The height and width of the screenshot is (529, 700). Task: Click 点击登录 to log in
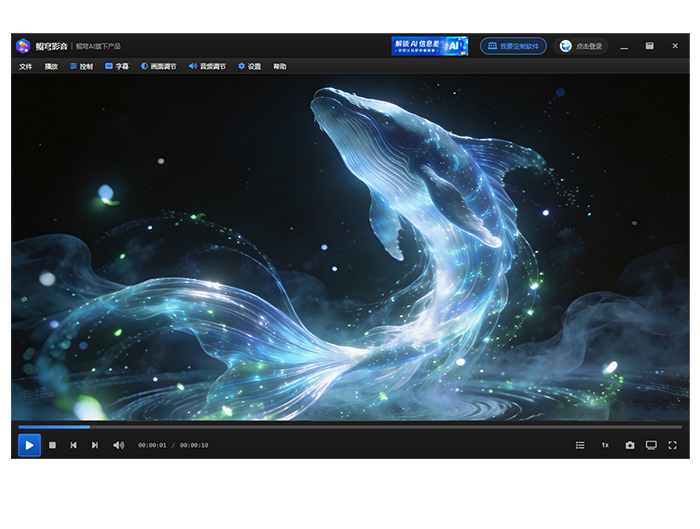(582, 46)
